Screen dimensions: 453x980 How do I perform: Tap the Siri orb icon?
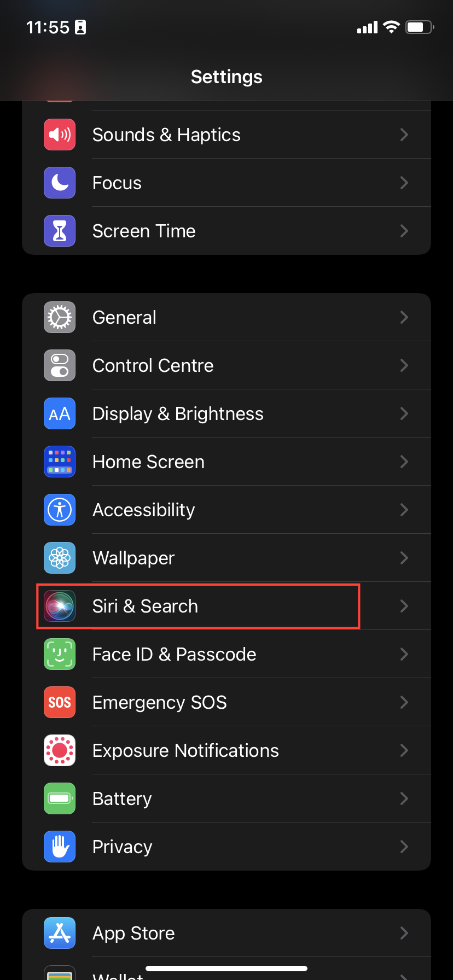(60, 606)
